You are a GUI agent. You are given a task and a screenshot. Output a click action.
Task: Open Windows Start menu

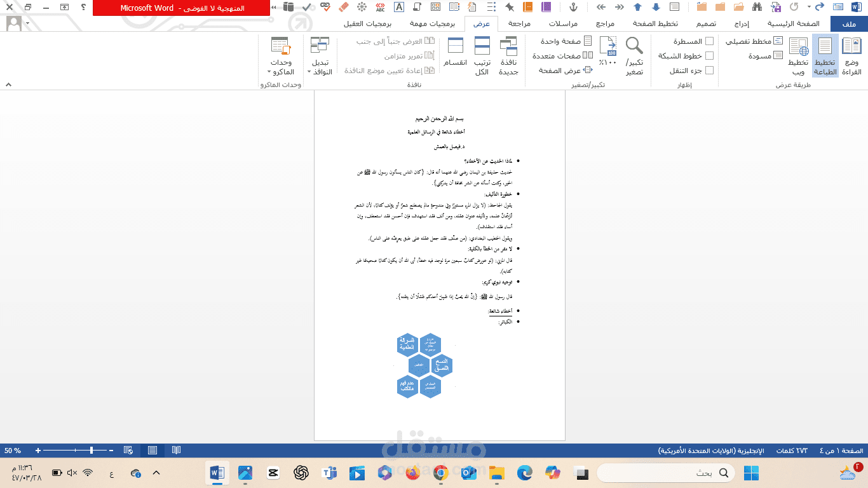(x=751, y=473)
